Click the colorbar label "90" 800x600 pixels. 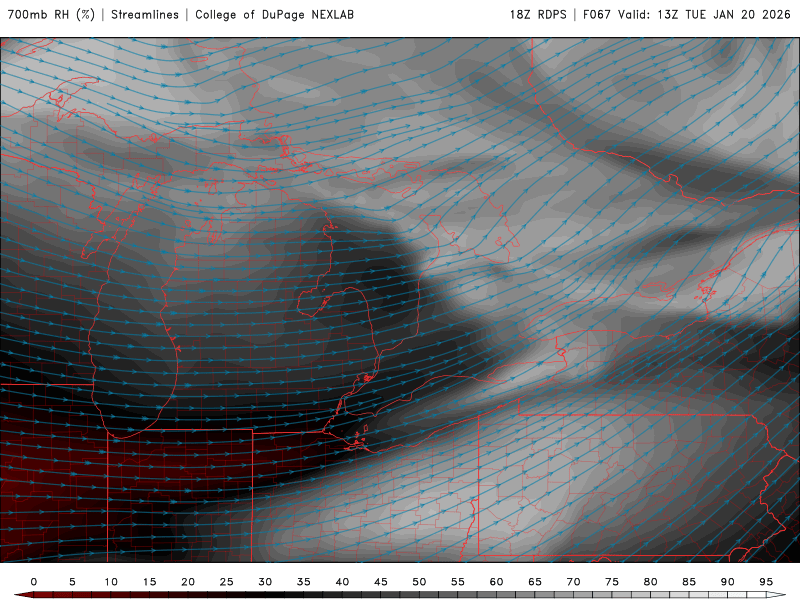[x=728, y=582]
